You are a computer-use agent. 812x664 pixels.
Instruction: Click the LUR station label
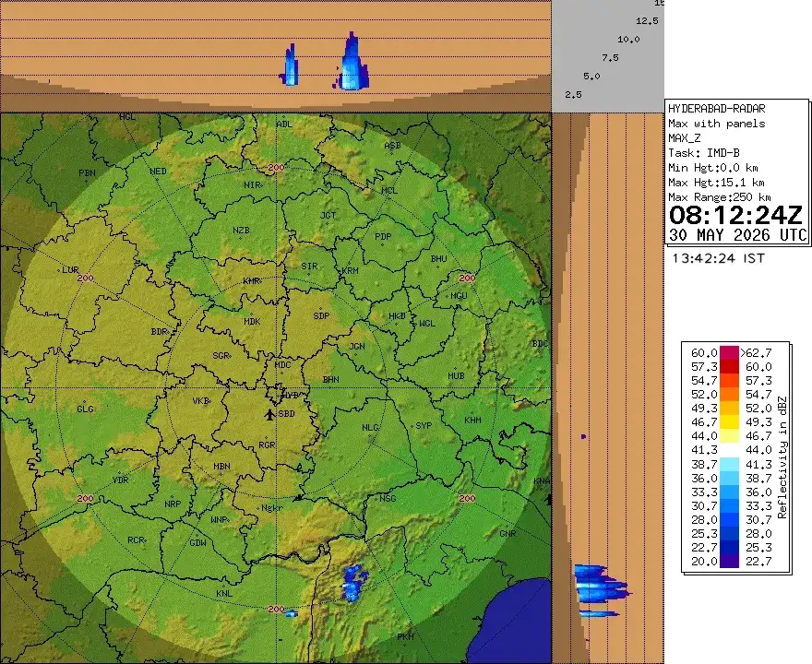(x=70, y=270)
